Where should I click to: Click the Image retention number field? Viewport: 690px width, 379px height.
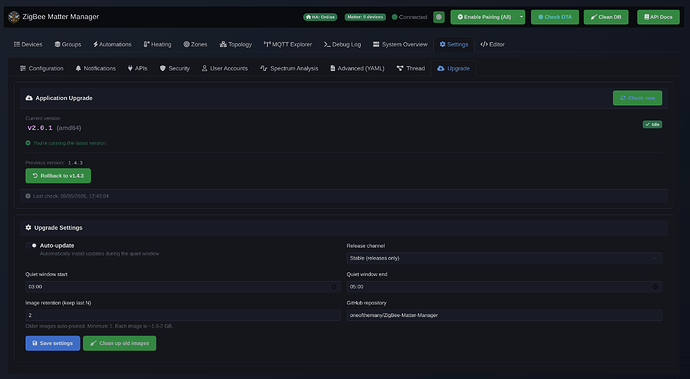coord(183,315)
